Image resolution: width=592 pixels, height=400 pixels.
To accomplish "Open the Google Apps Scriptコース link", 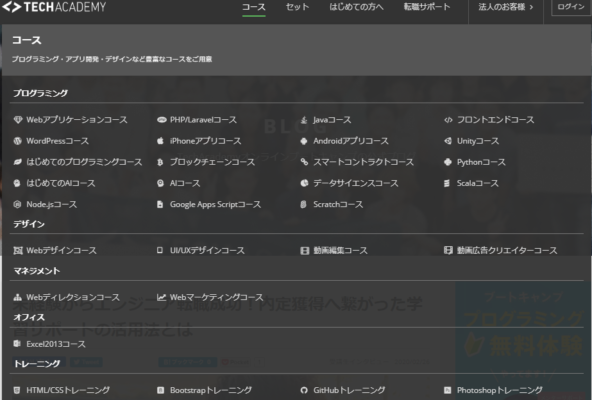I will pyautogui.click(x=215, y=204).
